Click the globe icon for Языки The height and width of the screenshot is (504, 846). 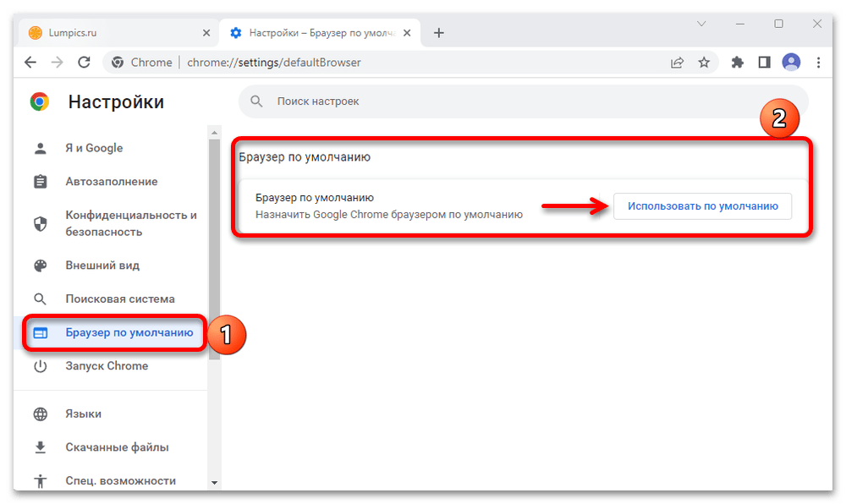[41, 414]
